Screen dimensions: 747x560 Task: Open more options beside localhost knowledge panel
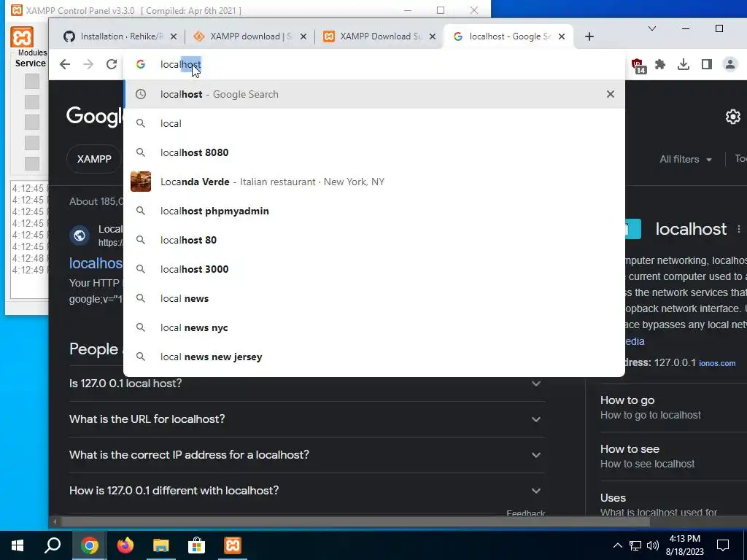[739, 229]
